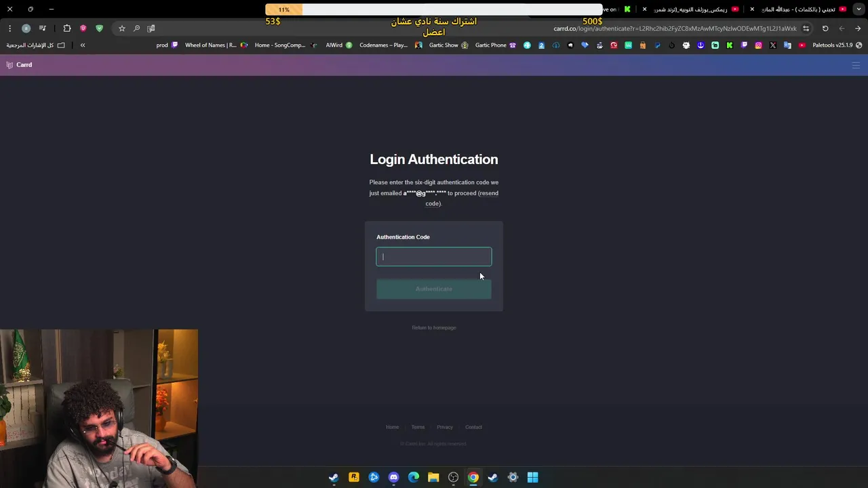This screenshot has width=868, height=488.
Task: Open the Instagram bookmark icon
Action: 758,45
